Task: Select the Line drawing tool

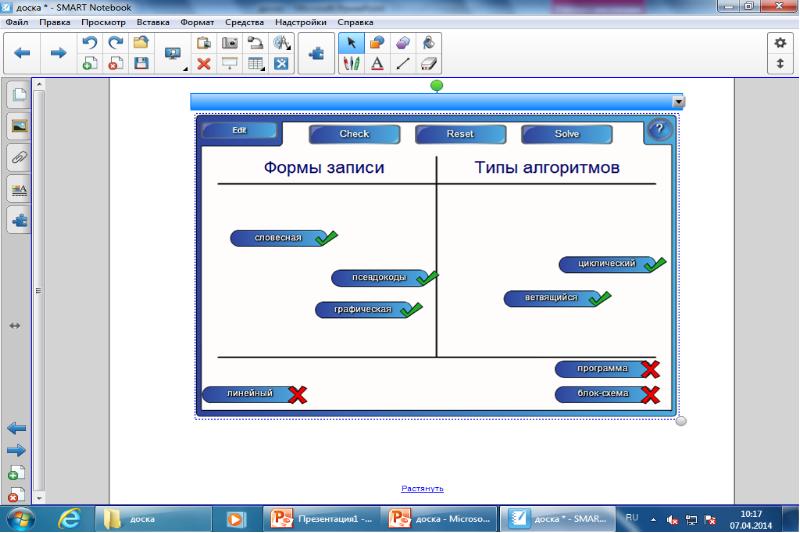Action: point(403,63)
